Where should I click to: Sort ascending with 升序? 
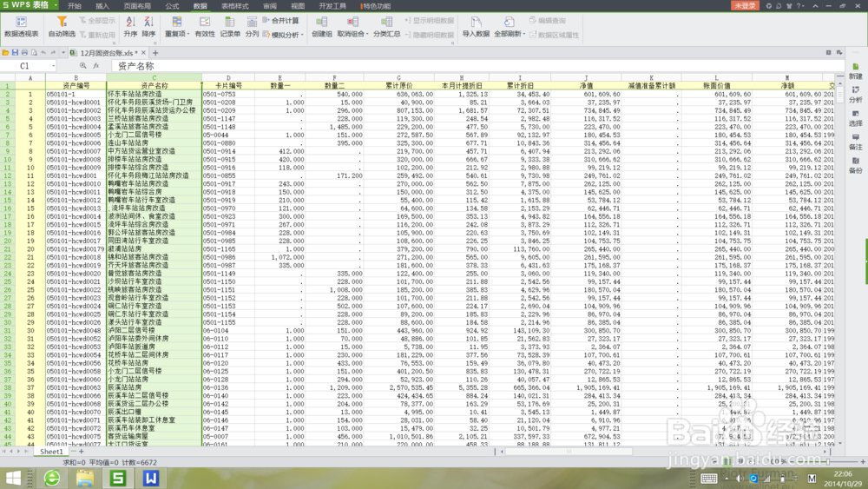click(131, 27)
